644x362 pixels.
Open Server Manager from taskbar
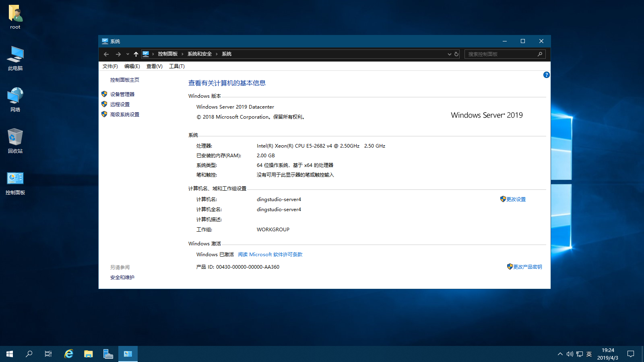[x=108, y=354]
